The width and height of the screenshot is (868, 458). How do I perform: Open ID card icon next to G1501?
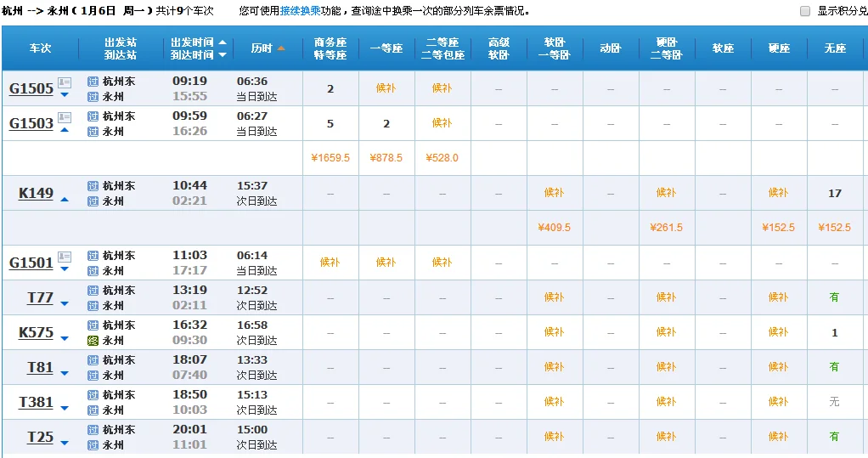pos(65,257)
